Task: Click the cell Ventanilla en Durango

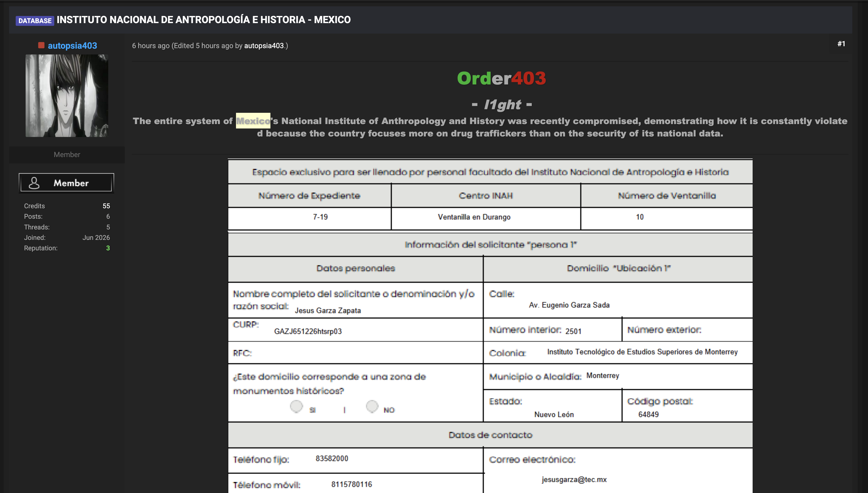Action: pyautogui.click(x=474, y=217)
